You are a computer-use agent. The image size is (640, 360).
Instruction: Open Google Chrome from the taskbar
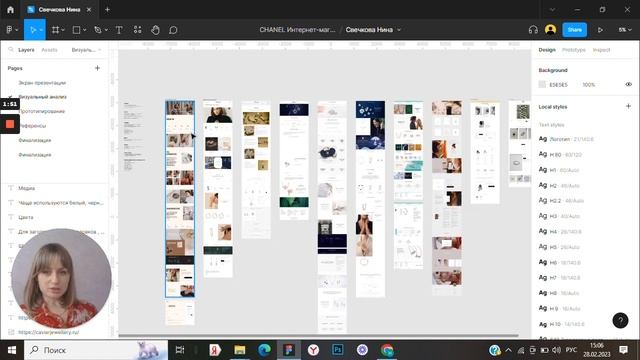tap(387, 350)
